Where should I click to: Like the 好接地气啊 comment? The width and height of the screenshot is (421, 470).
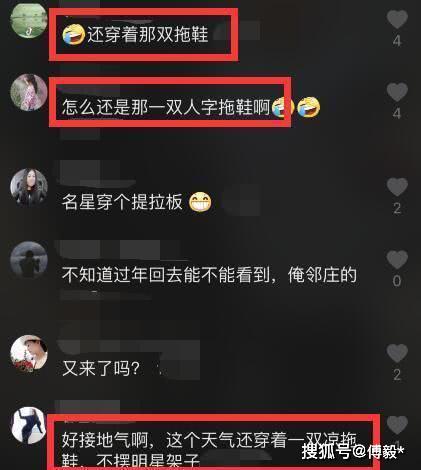pos(397,425)
